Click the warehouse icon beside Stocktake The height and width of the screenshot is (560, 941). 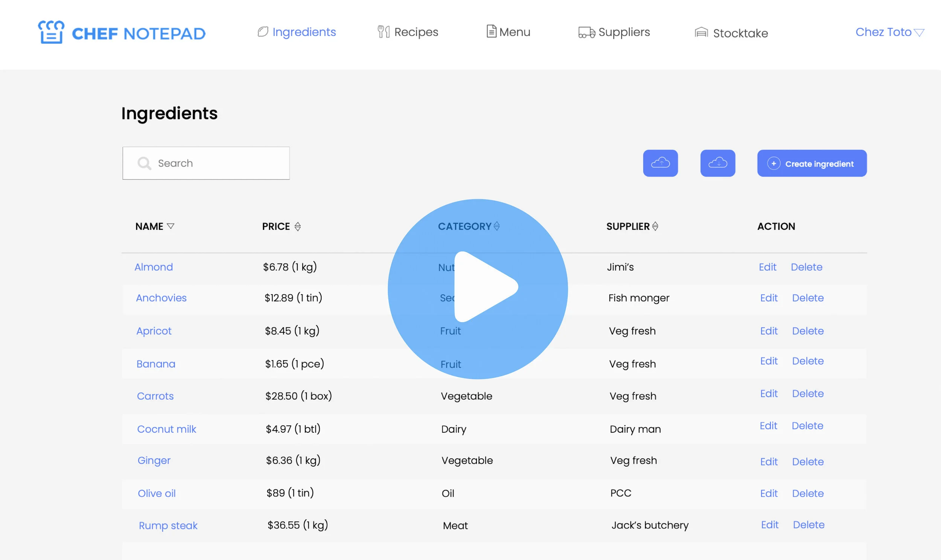pos(701,33)
